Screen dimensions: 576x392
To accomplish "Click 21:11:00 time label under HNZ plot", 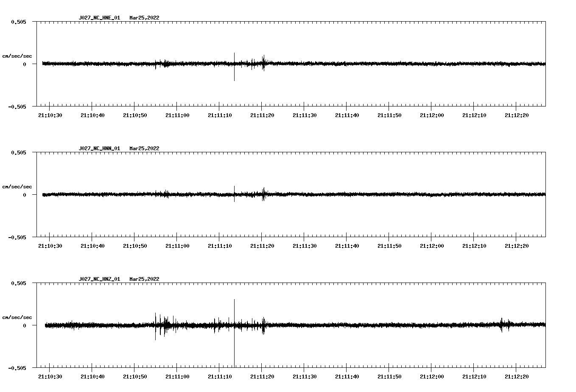I will tap(177, 377).
